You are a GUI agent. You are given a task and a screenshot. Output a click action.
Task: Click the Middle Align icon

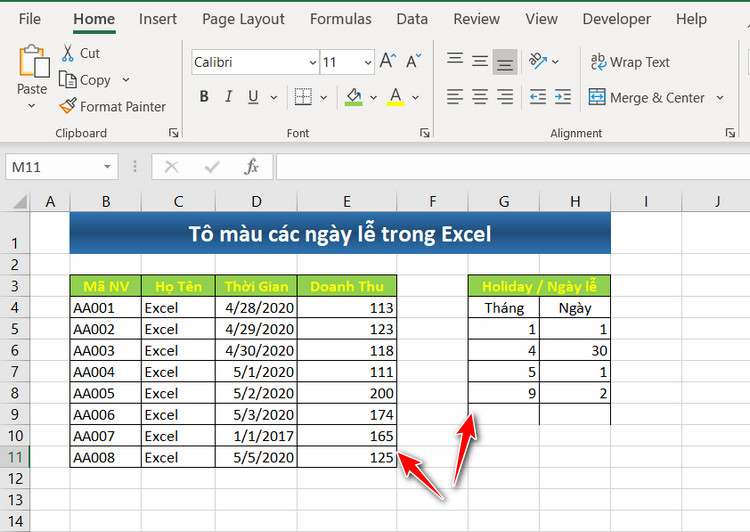pos(480,61)
